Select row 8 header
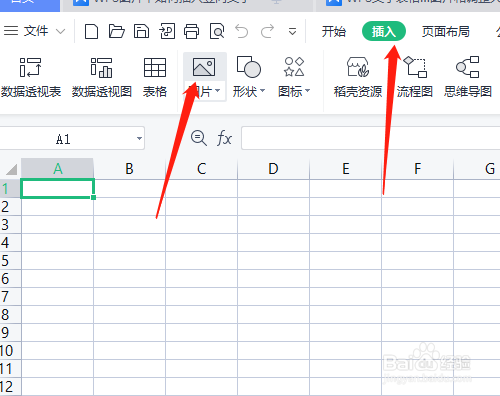The height and width of the screenshot is (396, 500). coord(10,315)
